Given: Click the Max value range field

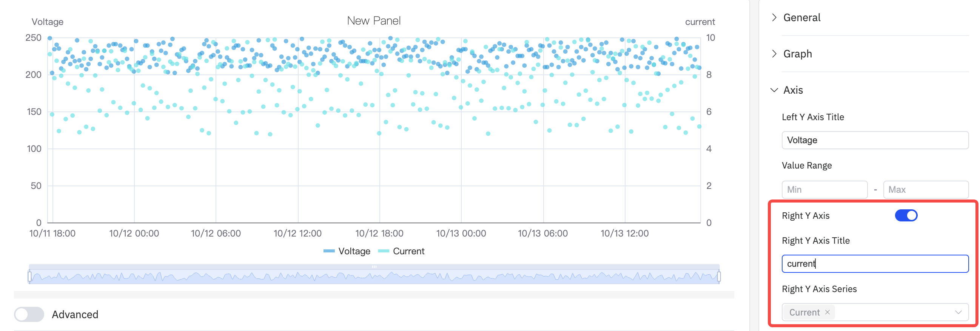Looking at the screenshot, I should tap(925, 189).
